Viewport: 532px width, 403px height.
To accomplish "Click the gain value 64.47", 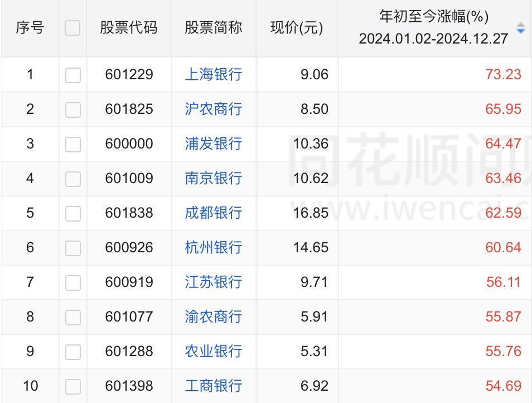I will click(x=503, y=143).
